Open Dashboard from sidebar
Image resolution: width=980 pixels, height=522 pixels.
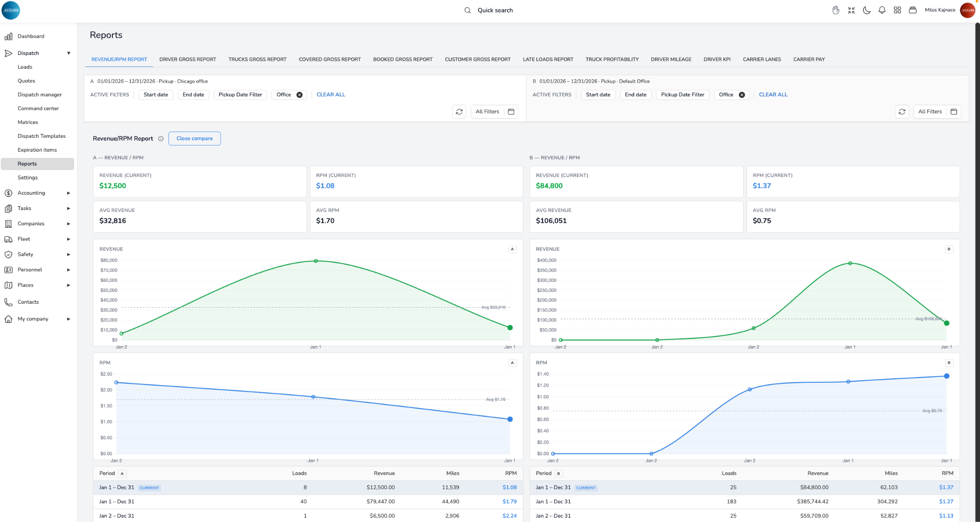tap(31, 36)
